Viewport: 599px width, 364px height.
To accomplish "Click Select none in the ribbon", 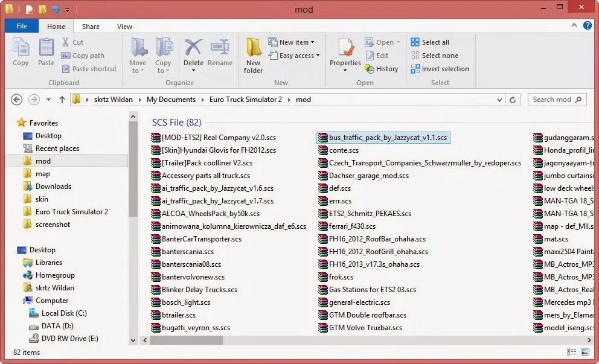I will 434,56.
